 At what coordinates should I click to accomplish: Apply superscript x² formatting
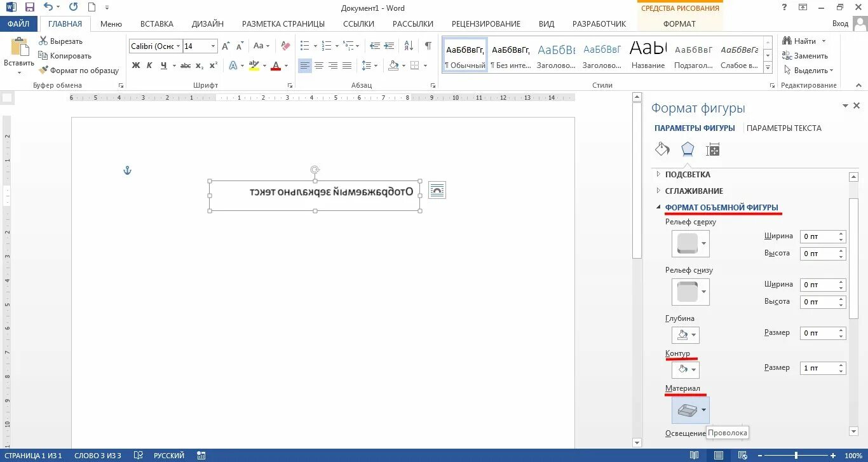point(214,65)
